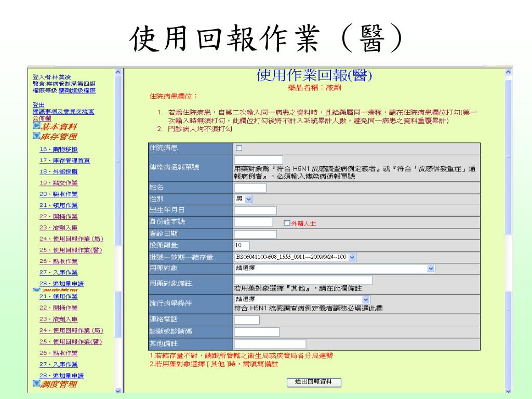The height and width of the screenshot is (399, 532).
Task: Open menu item 16・藥物移撥
Action: pos(58,149)
